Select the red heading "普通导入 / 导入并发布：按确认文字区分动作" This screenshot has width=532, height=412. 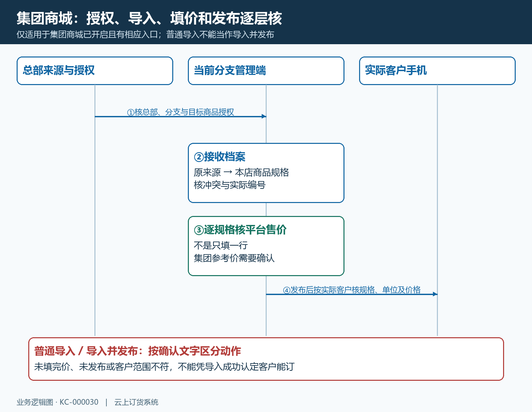(138, 351)
